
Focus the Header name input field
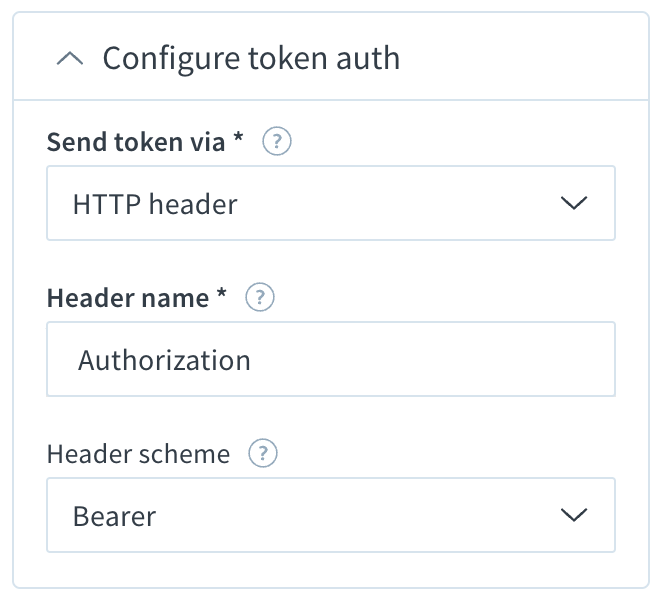[331, 359]
